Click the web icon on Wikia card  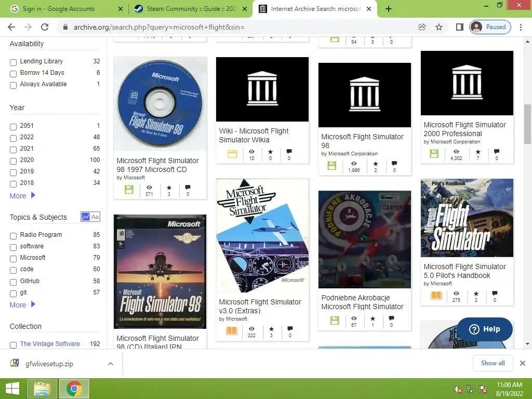[x=232, y=154]
